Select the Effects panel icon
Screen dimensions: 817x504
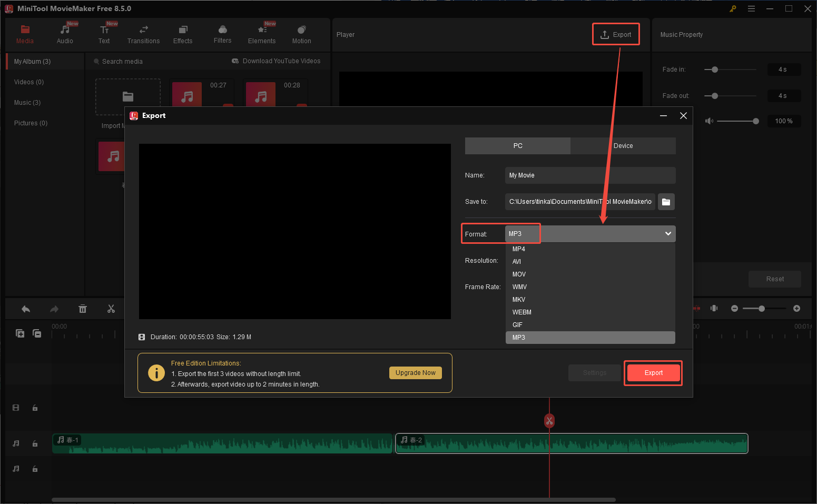[183, 34]
